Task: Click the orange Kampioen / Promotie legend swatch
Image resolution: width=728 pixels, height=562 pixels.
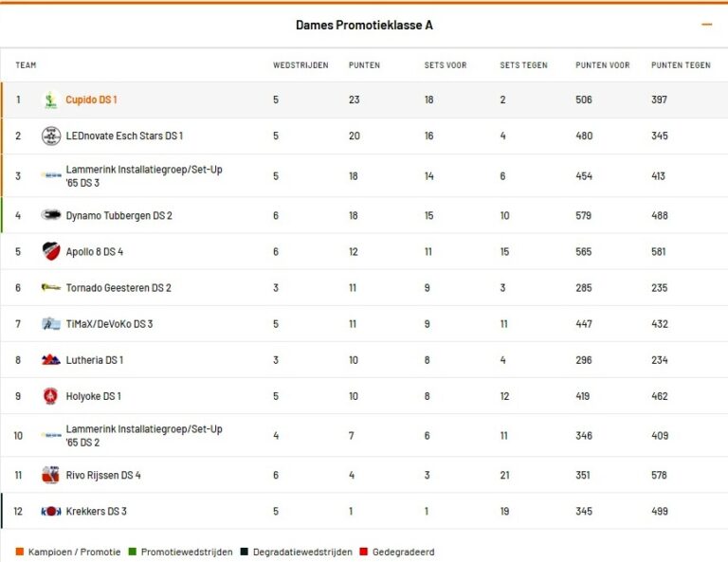Action: [20, 552]
